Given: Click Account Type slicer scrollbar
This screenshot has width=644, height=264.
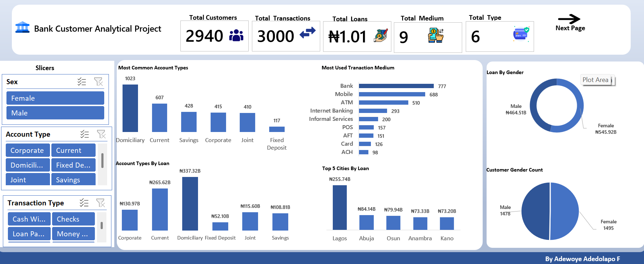Looking at the screenshot, I should pyautogui.click(x=102, y=160).
